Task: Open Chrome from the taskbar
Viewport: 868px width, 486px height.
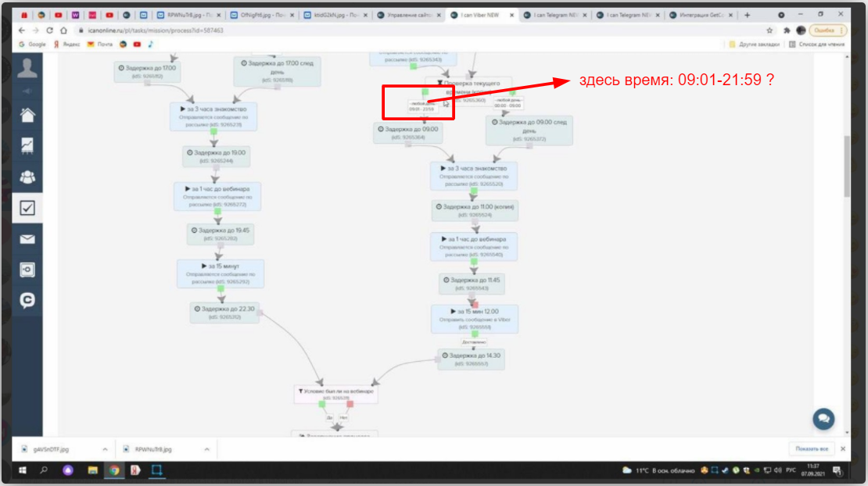Action: click(114, 470)
